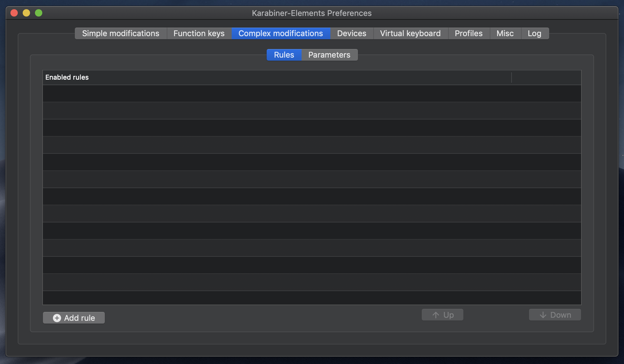Image resolution: width=624 pixels, height=364 pixels.
Task: Select the Simple modifications tab
Action: (x=120, y=32)
